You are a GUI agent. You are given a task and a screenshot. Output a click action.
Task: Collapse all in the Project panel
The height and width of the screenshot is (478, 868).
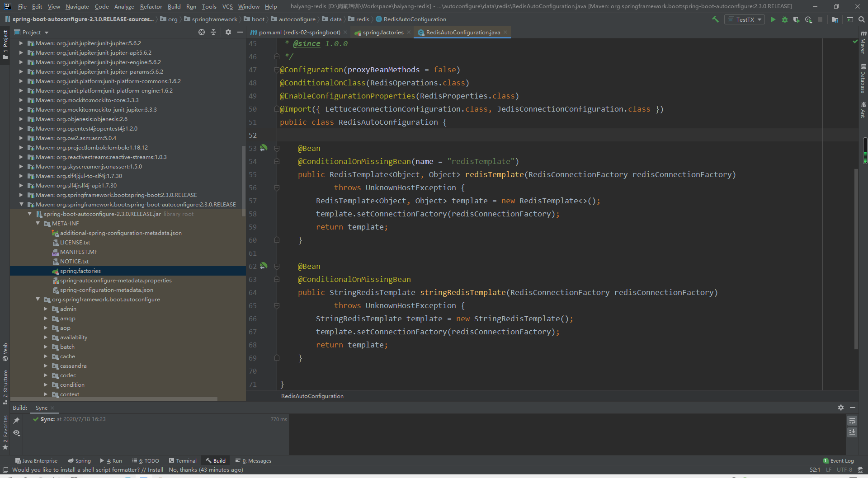213,32
